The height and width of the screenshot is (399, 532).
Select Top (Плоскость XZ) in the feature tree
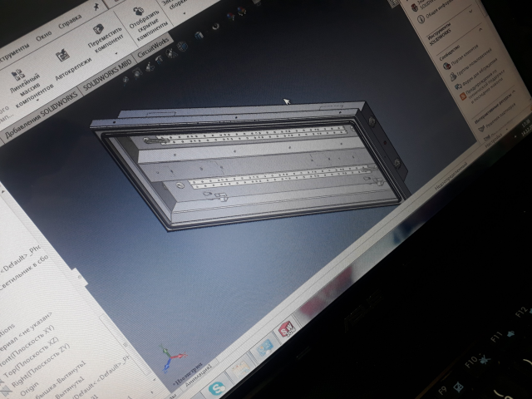pyautogui.click(x=32, y=358)
